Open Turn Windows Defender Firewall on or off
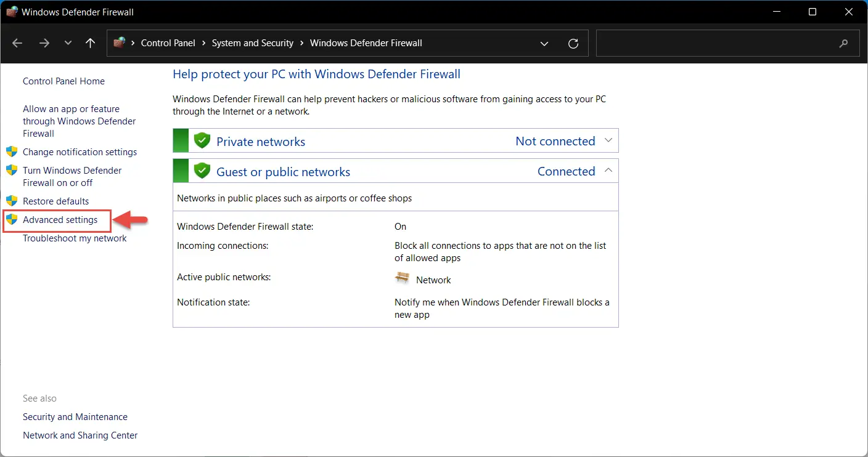Screen dimensions: 868x457 (x=72, y=177)
